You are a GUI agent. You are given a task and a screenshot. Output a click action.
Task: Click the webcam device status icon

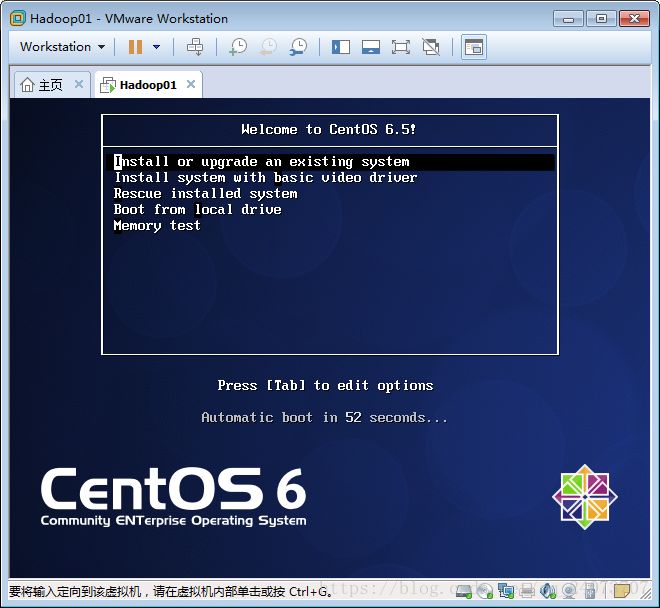click(569, 591)
